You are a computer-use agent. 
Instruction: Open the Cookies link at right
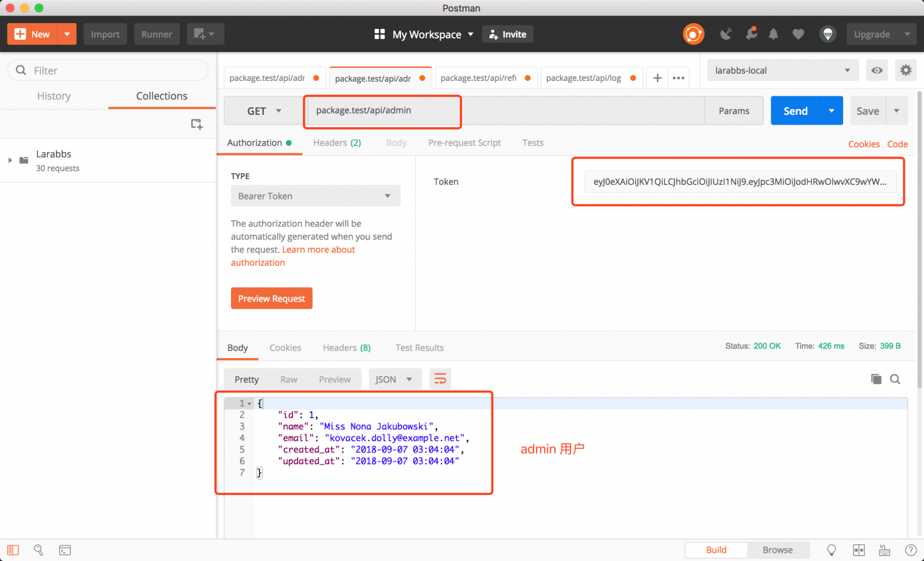[864, 144]
